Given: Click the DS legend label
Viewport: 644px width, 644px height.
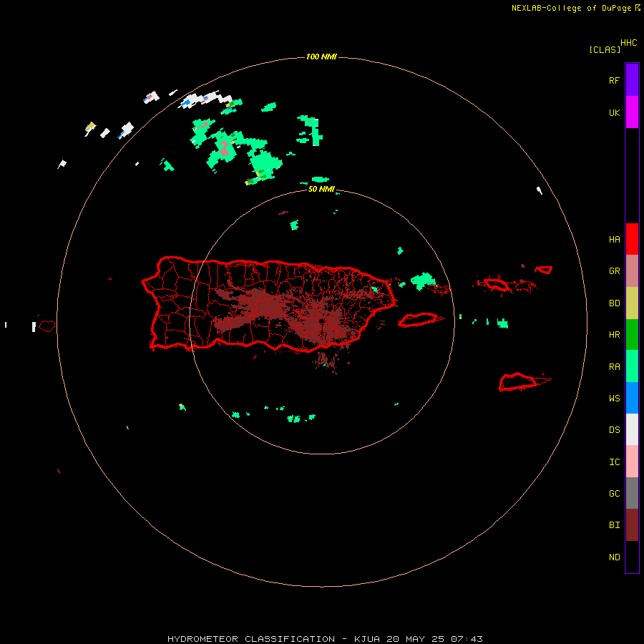Looking at the screenshot, I should point(614,430).
